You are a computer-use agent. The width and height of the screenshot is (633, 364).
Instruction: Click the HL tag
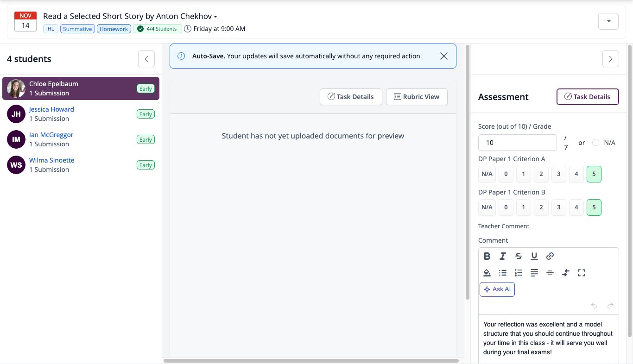point(51,29)
